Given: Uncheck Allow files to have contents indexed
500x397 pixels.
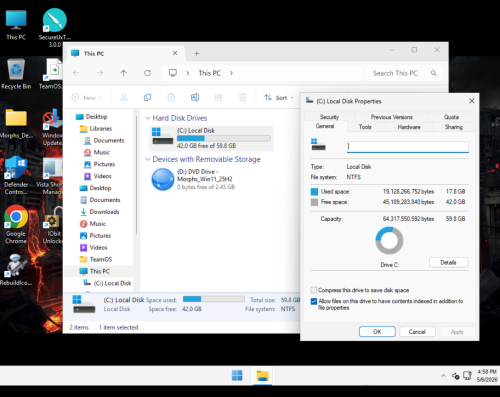Looking at the screenshot, I should 314,301.
